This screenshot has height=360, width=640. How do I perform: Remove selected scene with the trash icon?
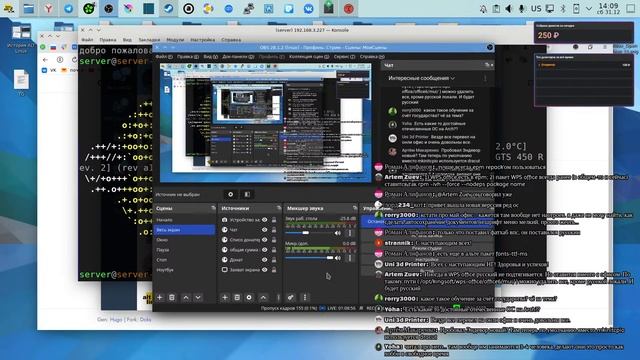coord(172,298)
